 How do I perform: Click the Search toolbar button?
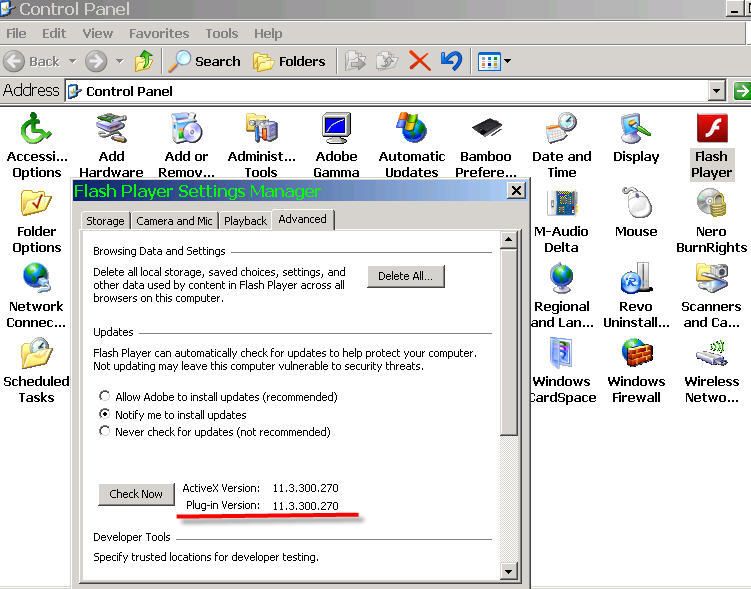click(205, 61)
